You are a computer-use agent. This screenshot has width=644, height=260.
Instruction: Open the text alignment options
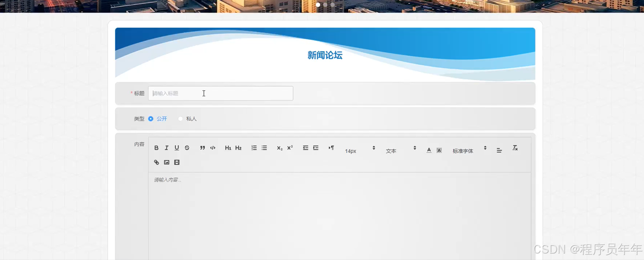coord(499,150)
